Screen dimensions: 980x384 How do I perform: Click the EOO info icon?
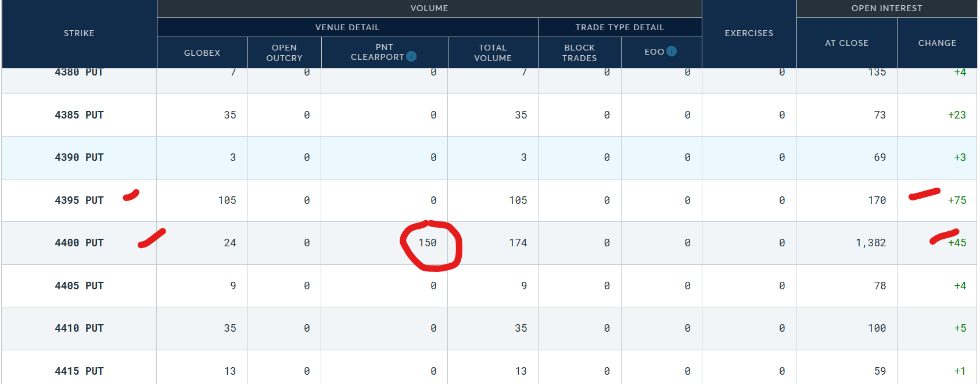click(x=672, y=51)
